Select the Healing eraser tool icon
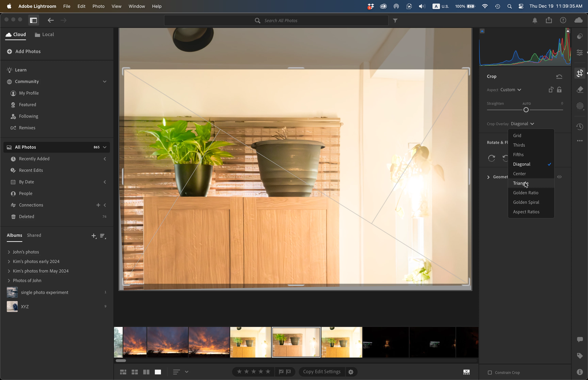588x380 pixels. (x=580, y=90)
